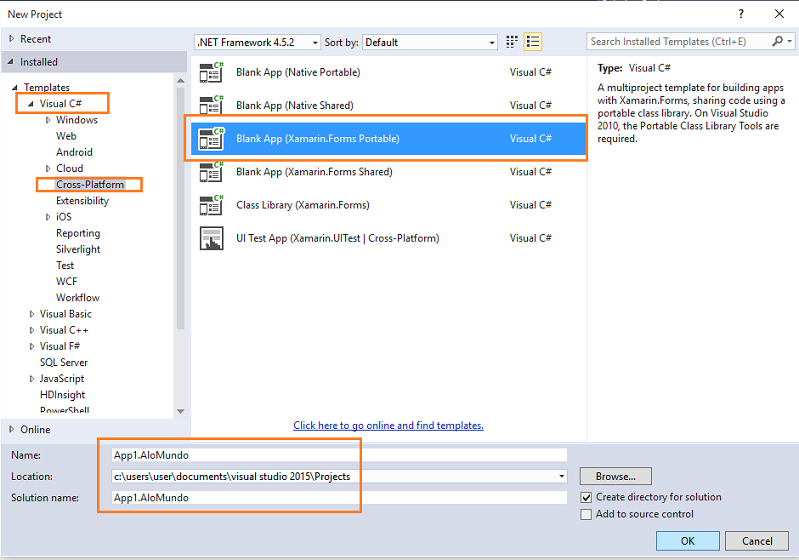799x560 pixels.
Task: Expand the Cloud node arrow
Action: click(48, 169)
